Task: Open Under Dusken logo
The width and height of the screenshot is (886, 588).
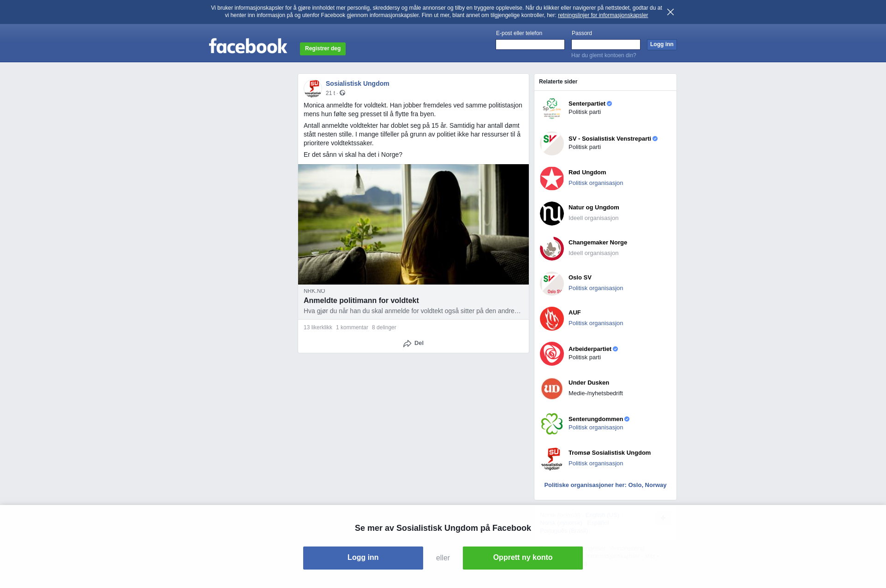Action: tap(552, 389)
